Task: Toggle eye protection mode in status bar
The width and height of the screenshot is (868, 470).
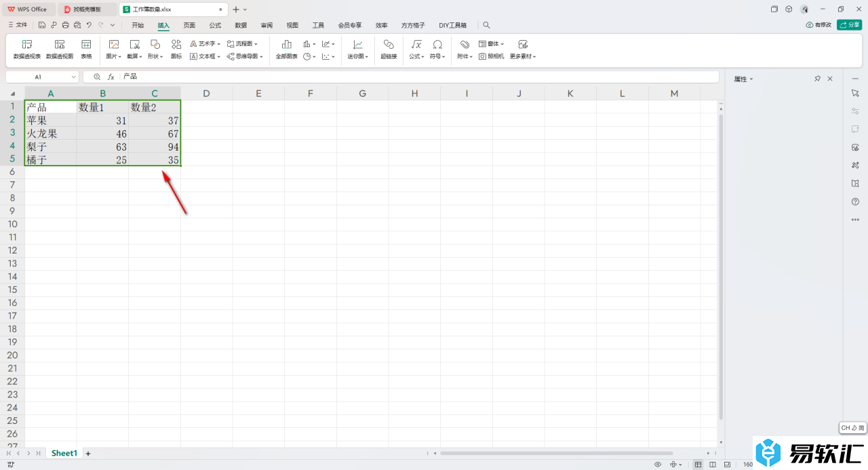Action: (658, 465)
